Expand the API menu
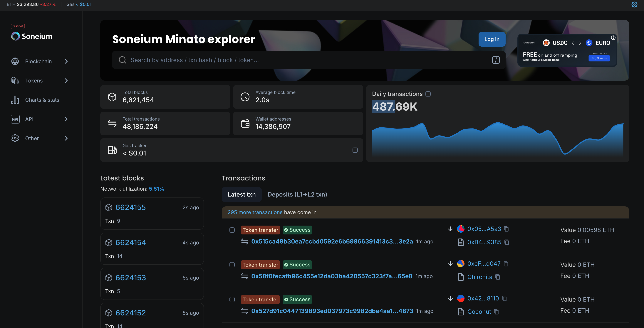This screenshot has width=644, height=328. [29, 119]
